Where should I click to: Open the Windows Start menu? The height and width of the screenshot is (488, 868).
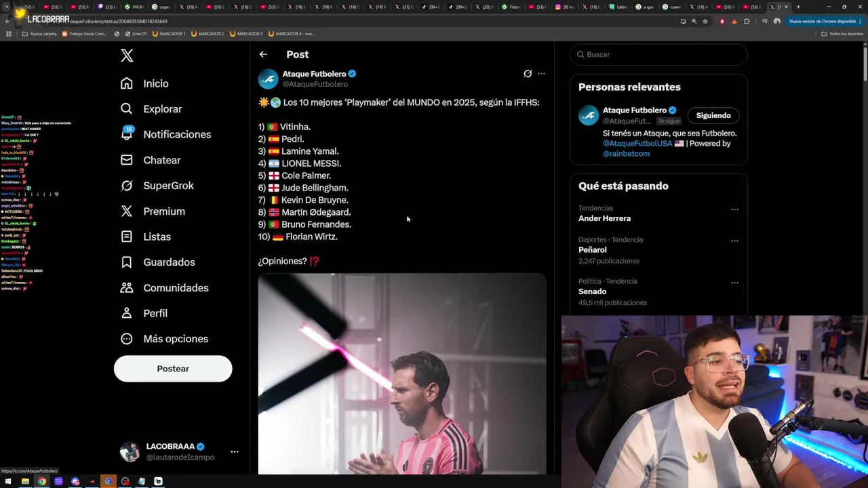(x=8, y=481)
